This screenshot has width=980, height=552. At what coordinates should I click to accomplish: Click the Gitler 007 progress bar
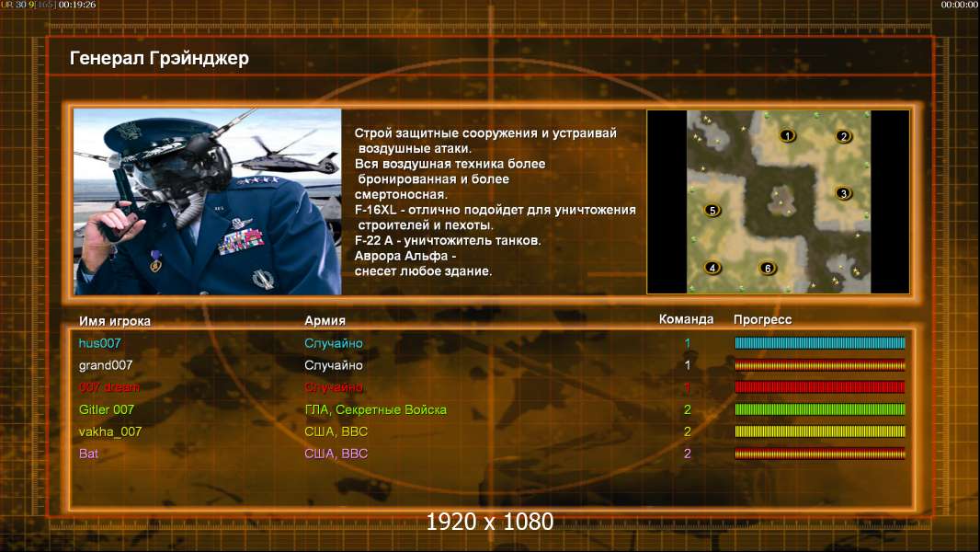pos(820,409)
